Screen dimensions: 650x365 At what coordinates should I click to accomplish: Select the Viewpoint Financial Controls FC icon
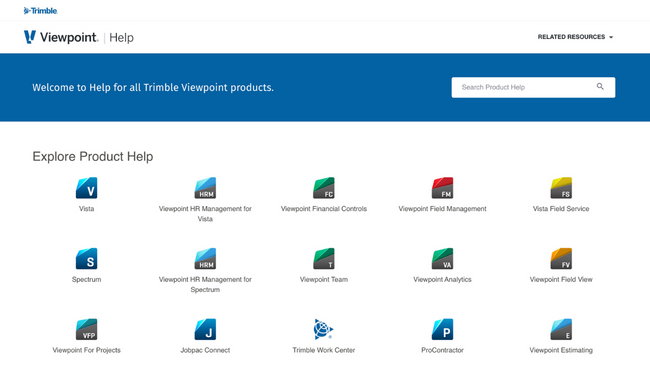pos(324,188)
